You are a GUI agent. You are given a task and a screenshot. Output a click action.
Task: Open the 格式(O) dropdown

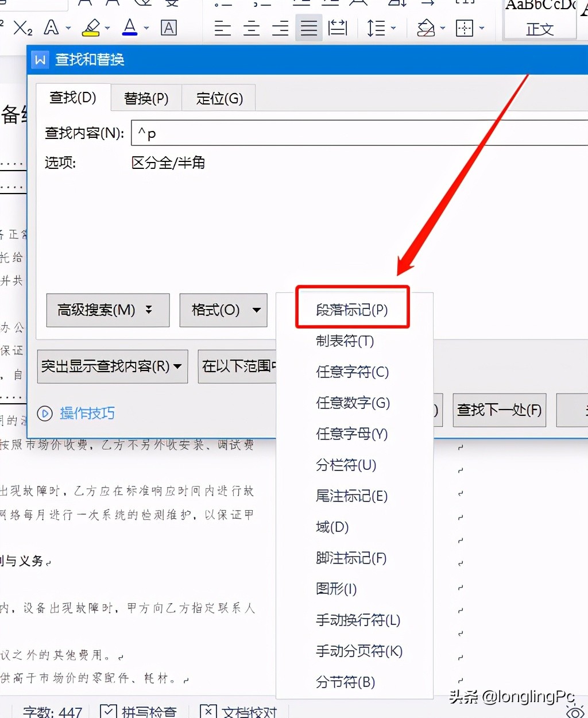click(x=223, y=310)
